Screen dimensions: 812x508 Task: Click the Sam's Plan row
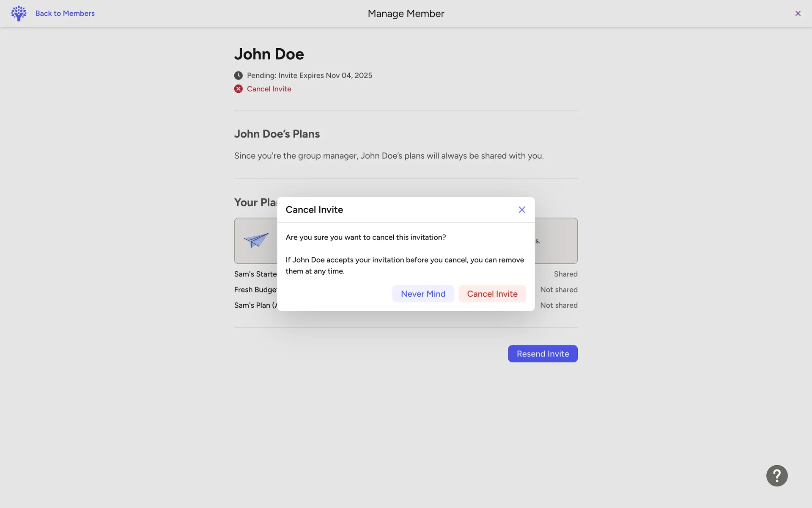click(x=255, y=305)
